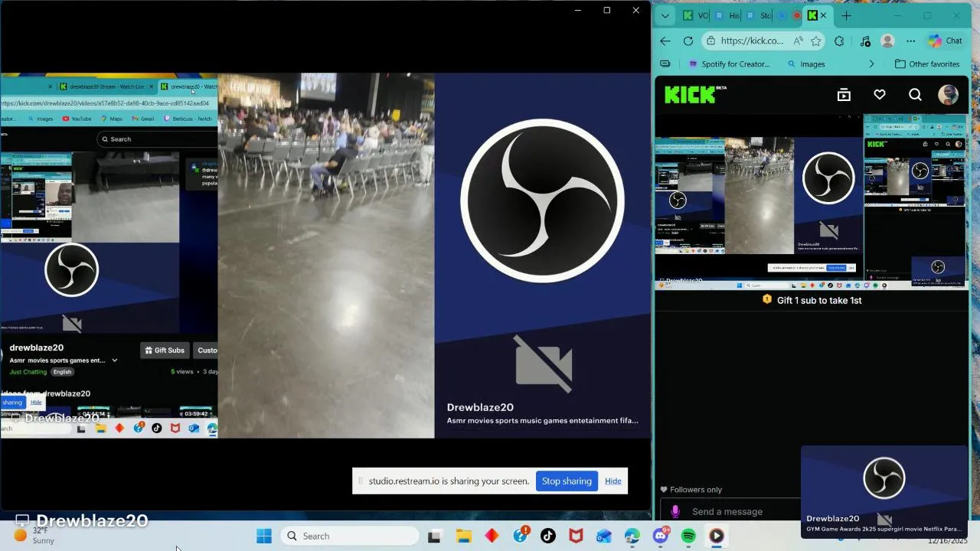
Task: Open Kick search magnifier icon
Action: 915,95
